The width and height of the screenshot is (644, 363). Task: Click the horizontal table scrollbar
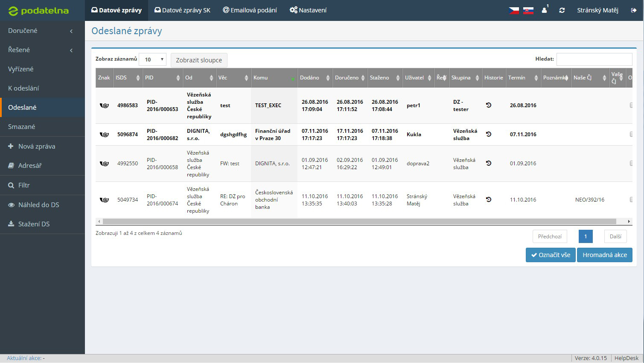tap(359, 221)
